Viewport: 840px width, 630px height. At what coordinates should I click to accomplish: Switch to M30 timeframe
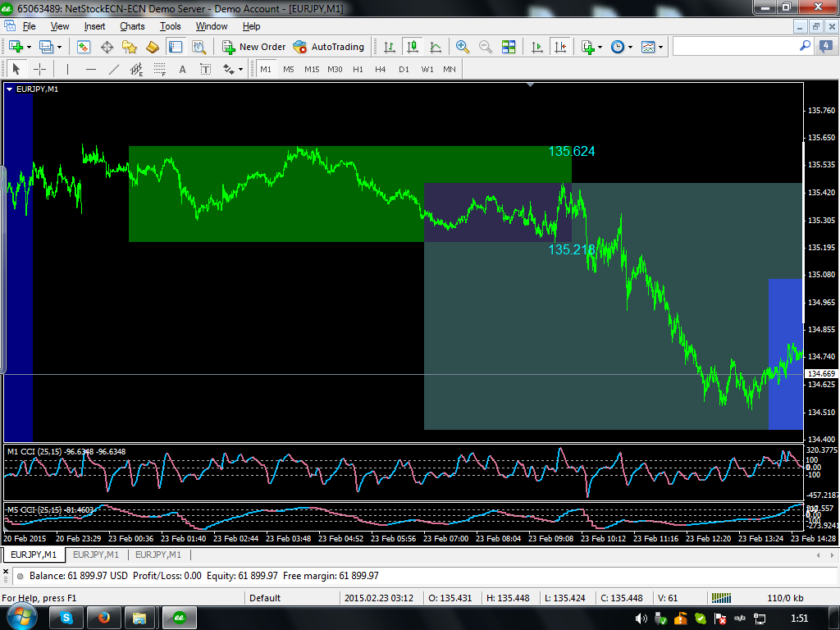pyautogui.click(x=335, y=69)
